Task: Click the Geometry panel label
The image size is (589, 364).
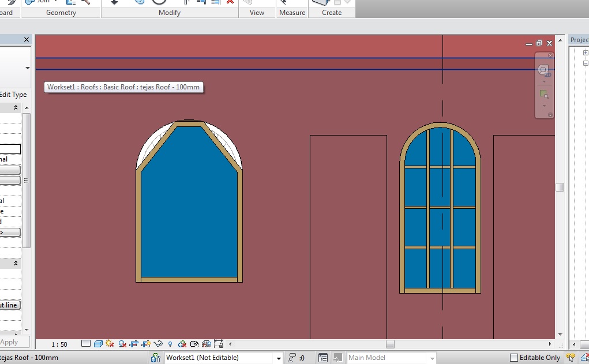Action: tap(61, 13)
